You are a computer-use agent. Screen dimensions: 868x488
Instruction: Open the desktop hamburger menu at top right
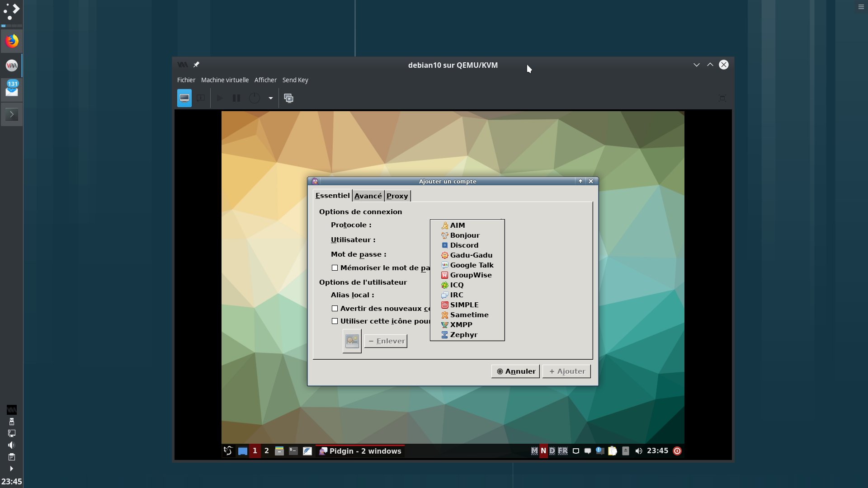pos(861,7)
